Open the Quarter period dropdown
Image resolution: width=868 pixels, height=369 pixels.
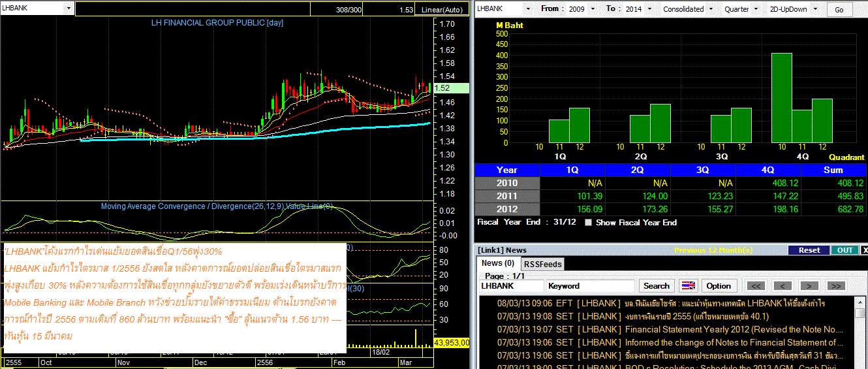(757, 9)
